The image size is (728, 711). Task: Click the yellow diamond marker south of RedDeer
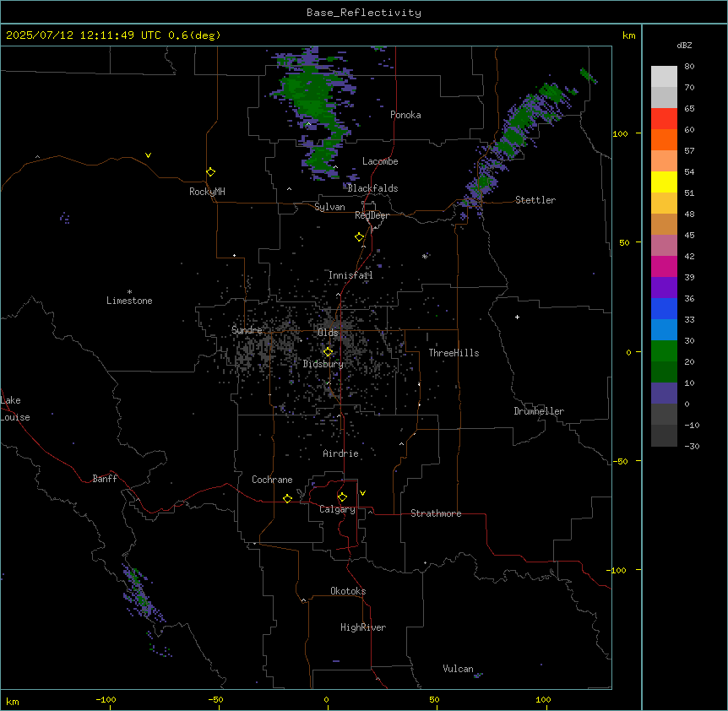[359, 236]
